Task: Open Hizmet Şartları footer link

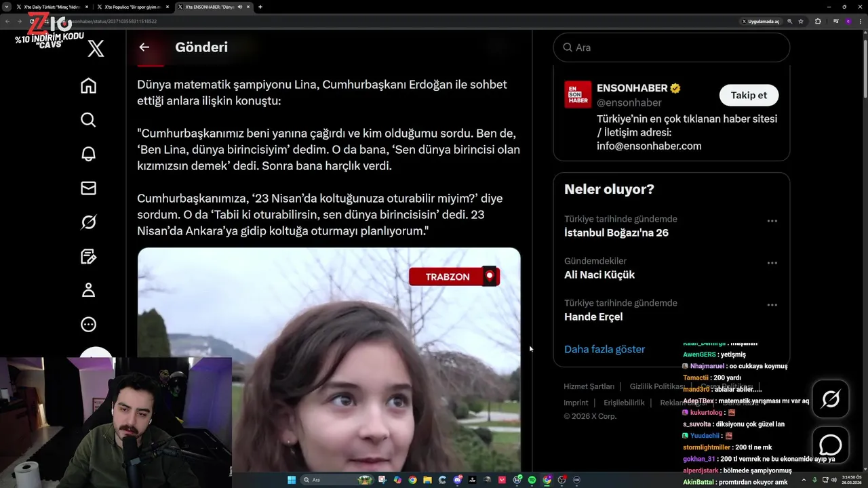Action: [589, 386]
